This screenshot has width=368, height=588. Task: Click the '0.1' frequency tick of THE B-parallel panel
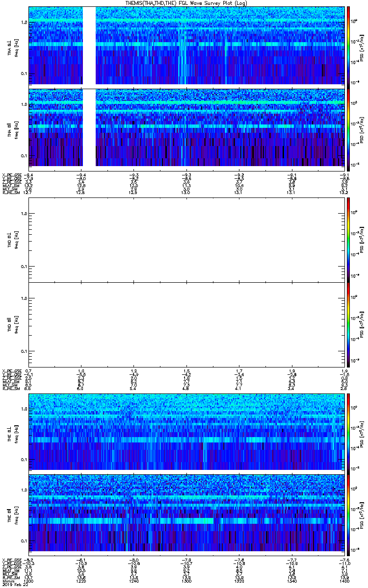[x=24, y=541]
